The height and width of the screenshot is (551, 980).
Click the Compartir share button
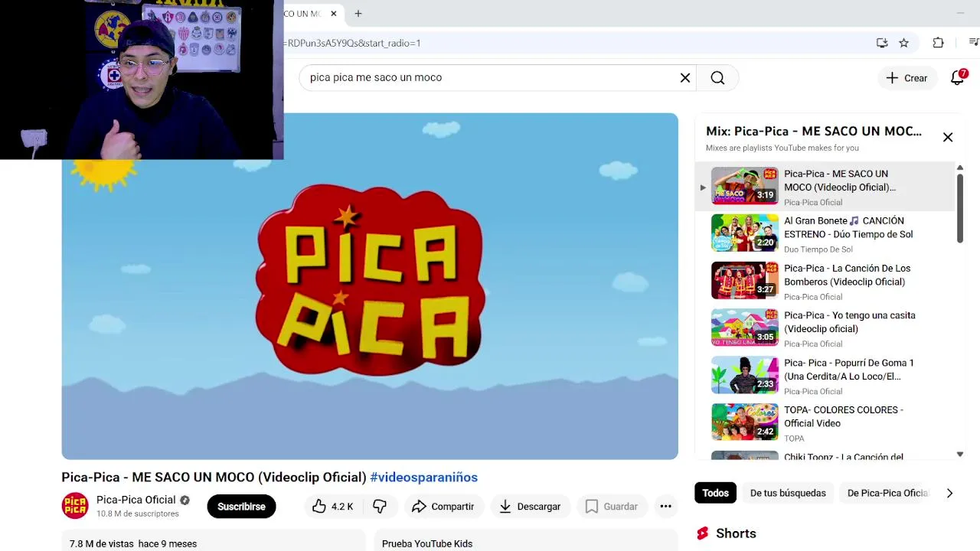[443, 506]
